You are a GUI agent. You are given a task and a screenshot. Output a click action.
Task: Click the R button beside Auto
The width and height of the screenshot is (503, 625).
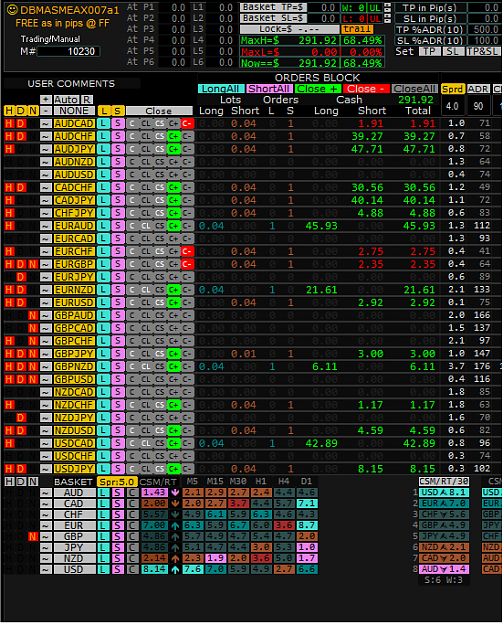point(87,100)
